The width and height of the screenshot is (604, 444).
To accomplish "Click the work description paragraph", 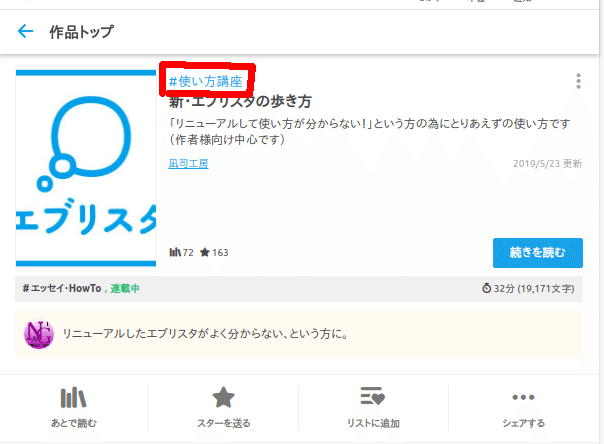I will [x=369, y=131].
